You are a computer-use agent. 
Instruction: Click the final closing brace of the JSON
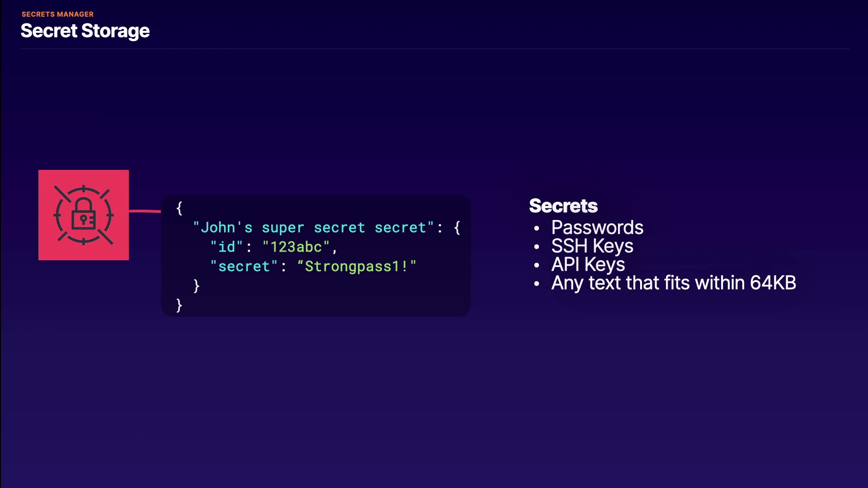(x=179, y=305)
